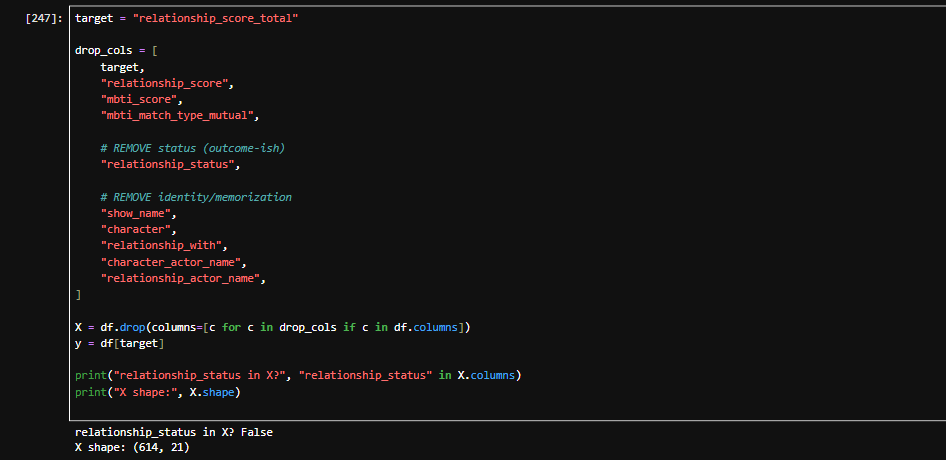946x460 pixels.
Task: Click the "relationship_score" string
Action: point(167,83)
